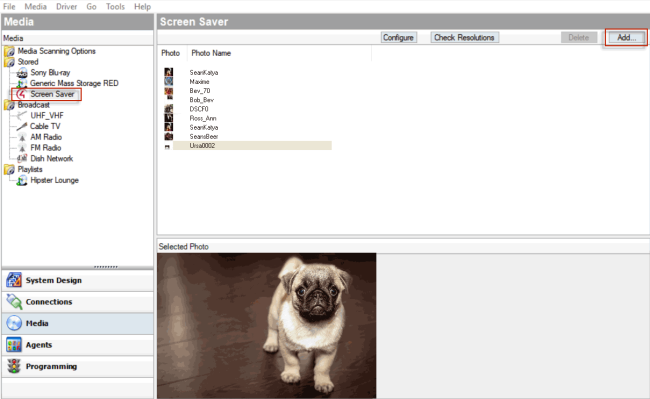This screenshot has height=399, width=650.
Task: Click the Add... button
Action: point(626,38)
